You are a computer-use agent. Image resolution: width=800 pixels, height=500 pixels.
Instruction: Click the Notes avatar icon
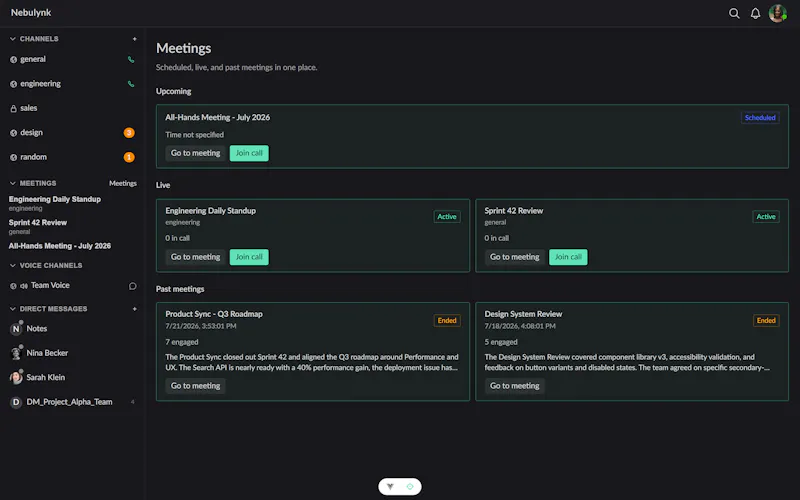pos(16,329)
